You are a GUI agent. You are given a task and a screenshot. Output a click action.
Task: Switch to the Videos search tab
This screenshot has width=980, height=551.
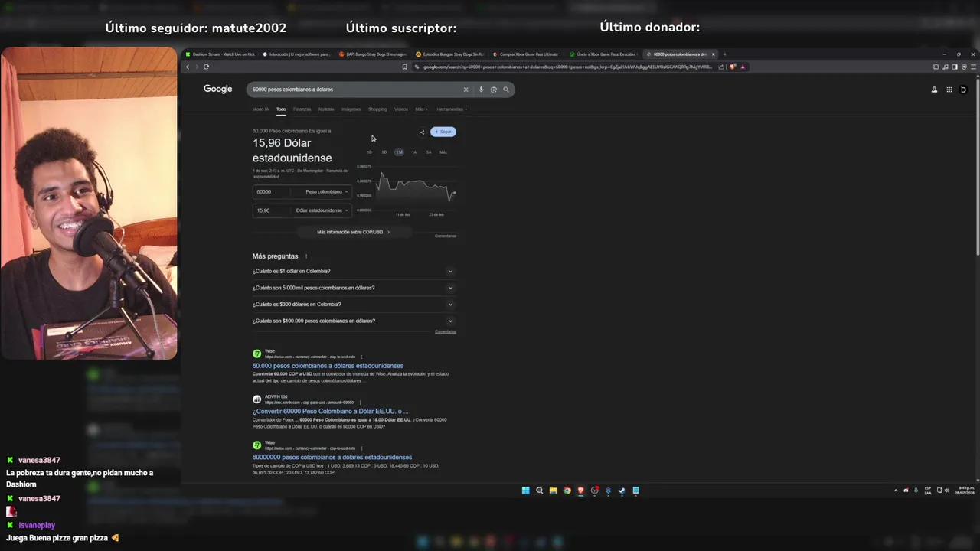click(x=401, y=109)
